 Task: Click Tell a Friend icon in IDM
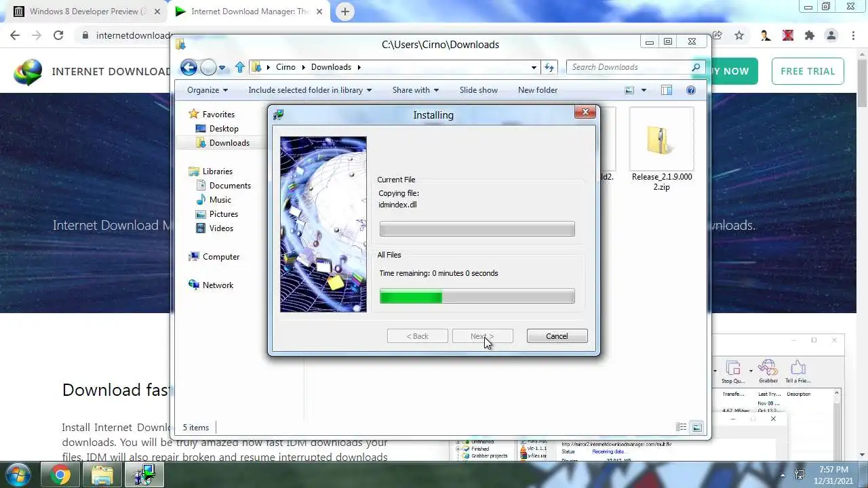(798, 372)
